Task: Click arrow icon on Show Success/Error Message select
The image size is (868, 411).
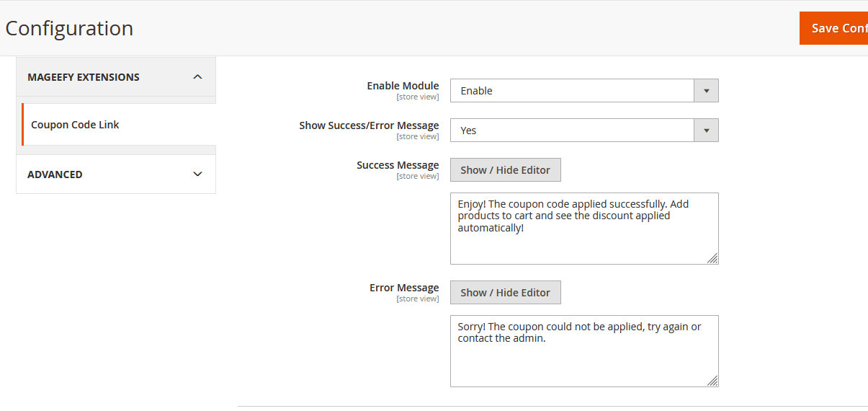Action: coord(706,131)
